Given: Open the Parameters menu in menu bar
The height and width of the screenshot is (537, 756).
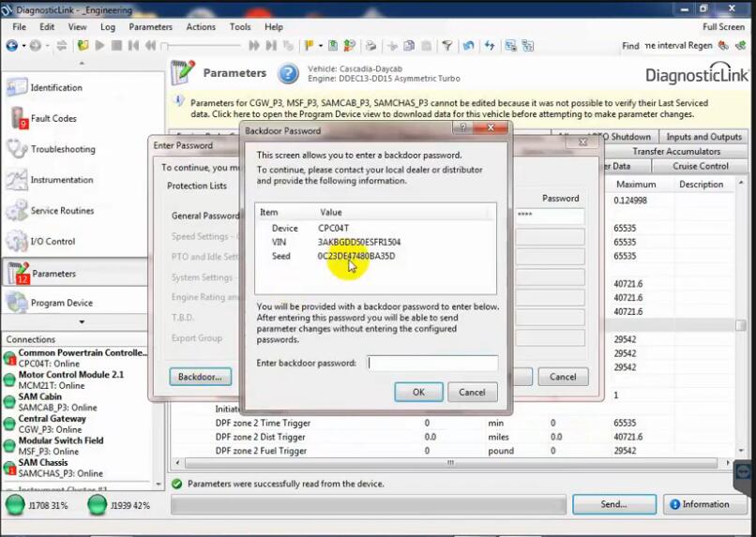Looking at the screenshot, I should [150, 27].
